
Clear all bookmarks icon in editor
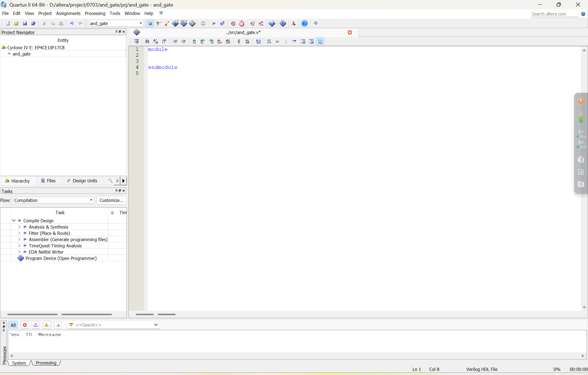[x=228, y=41]
